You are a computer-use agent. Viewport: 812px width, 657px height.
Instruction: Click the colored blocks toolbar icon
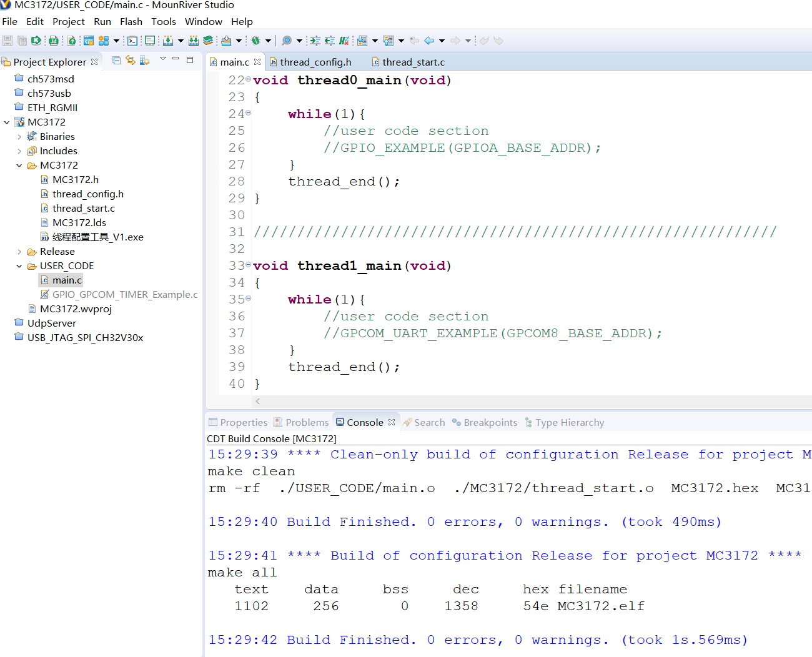(x=104, y=41)
